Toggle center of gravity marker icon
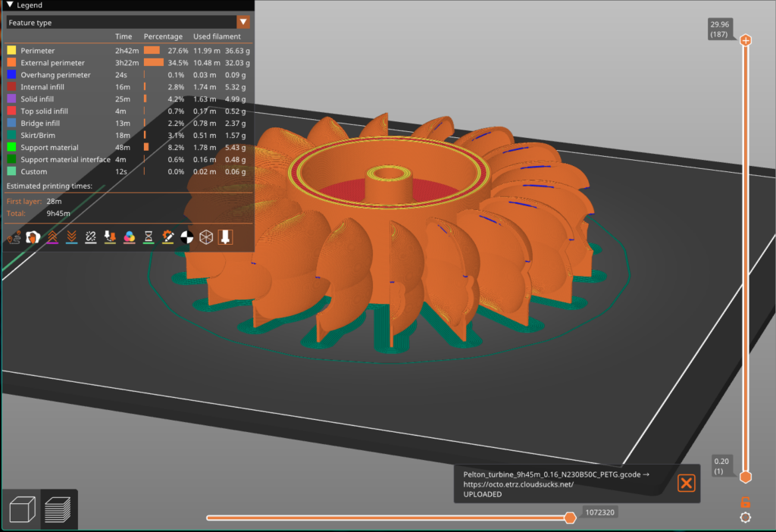Image resolution: width=776 pixels, height=532 pixels. coord(187,237)
